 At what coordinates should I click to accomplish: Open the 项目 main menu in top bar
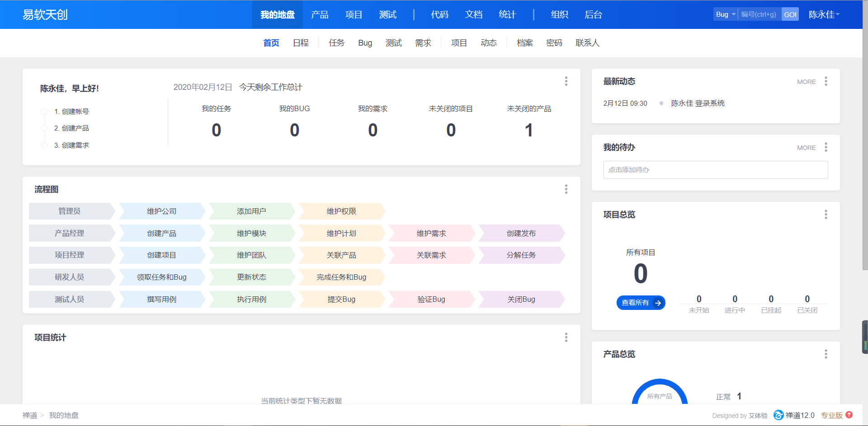click(x=354, y=14)
